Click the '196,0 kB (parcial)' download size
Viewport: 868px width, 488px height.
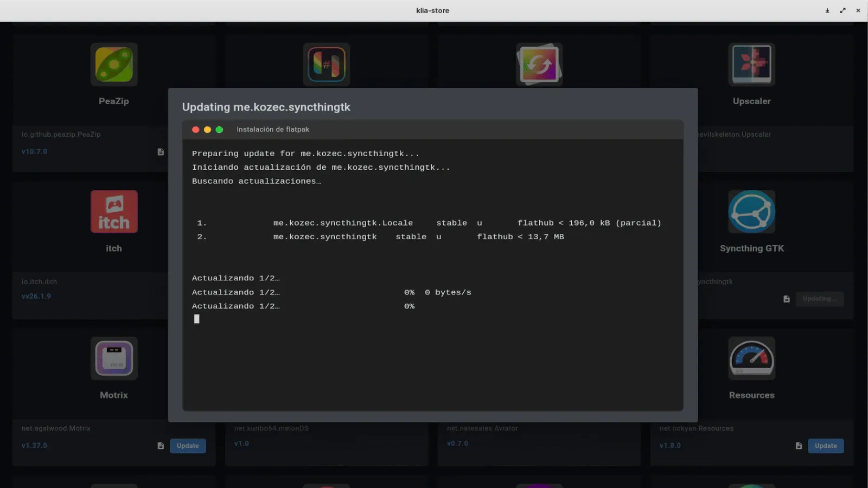pyautogui.click(x=615, y=223)
